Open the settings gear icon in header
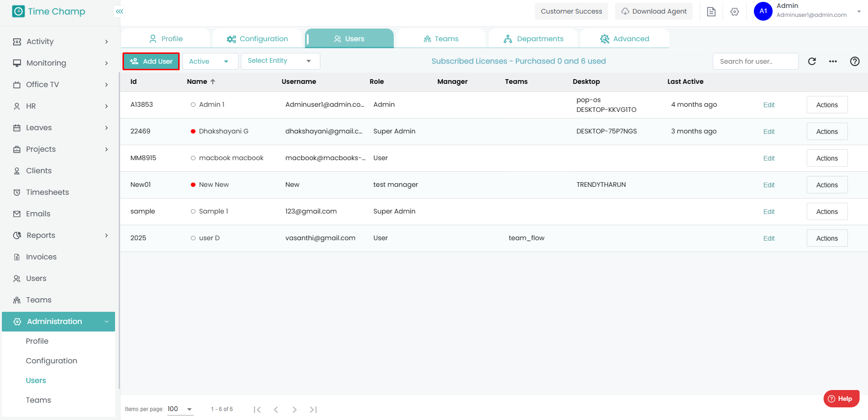Screen dimensions: 868x420 [735, 12]
